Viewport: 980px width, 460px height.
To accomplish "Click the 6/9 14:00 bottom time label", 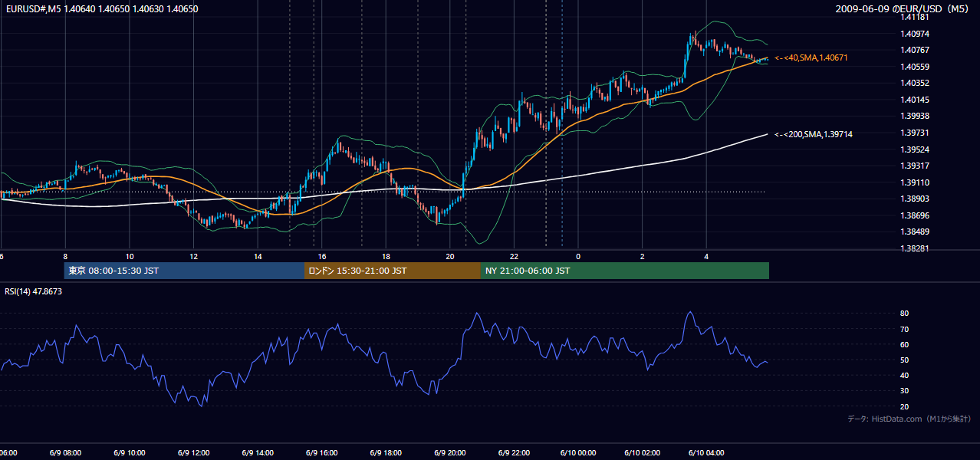I will coord(258,452).
